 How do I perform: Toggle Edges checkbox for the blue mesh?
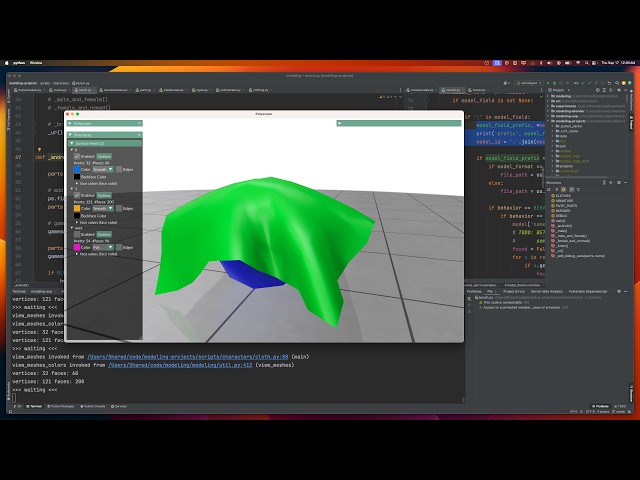119,169
